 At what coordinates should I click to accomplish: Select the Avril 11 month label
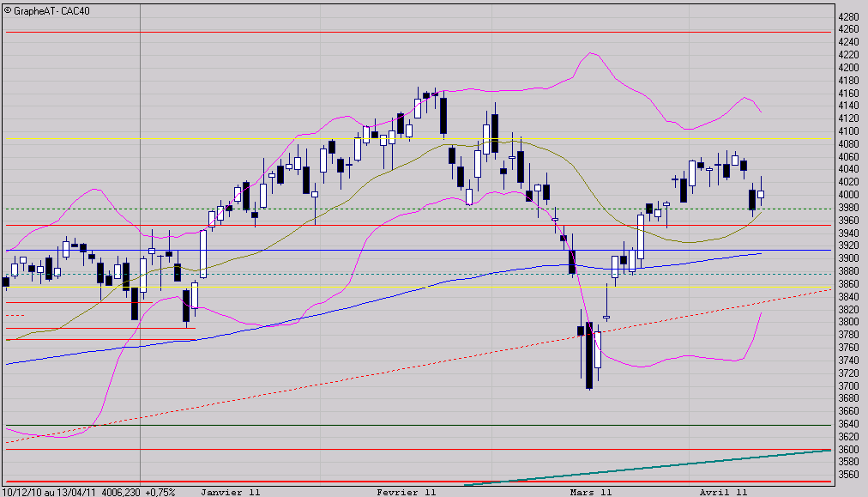tap(724, 492)
